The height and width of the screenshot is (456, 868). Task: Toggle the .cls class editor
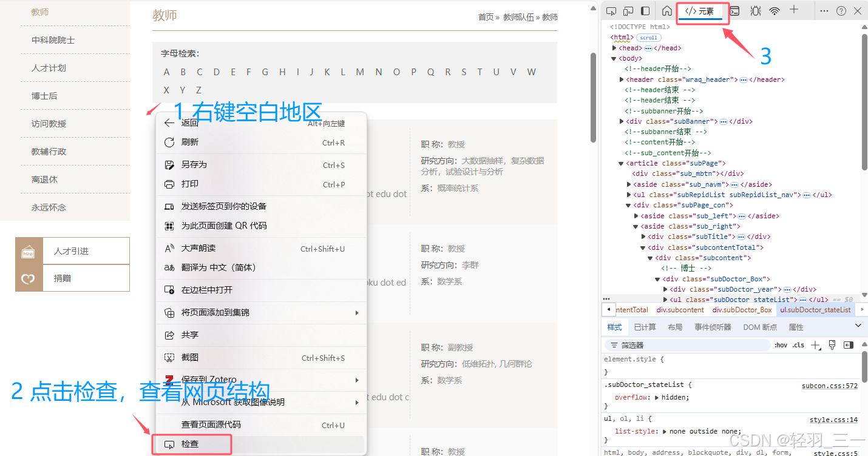798,344
